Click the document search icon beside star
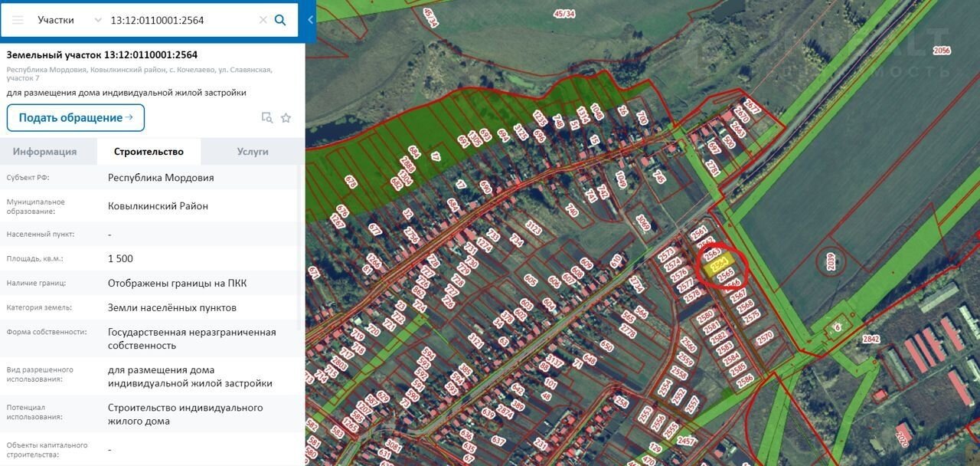The height and width of the screenshot is (466, 980). coord(266,118)
